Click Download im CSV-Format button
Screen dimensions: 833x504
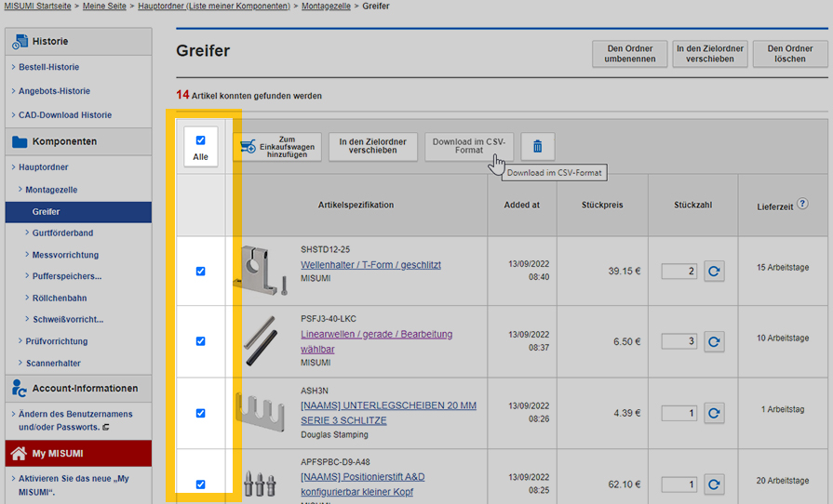(468, 147)
